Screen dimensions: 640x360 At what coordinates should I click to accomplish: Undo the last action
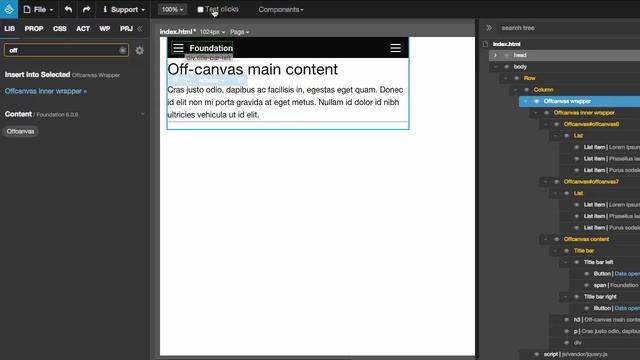point(68,9)
